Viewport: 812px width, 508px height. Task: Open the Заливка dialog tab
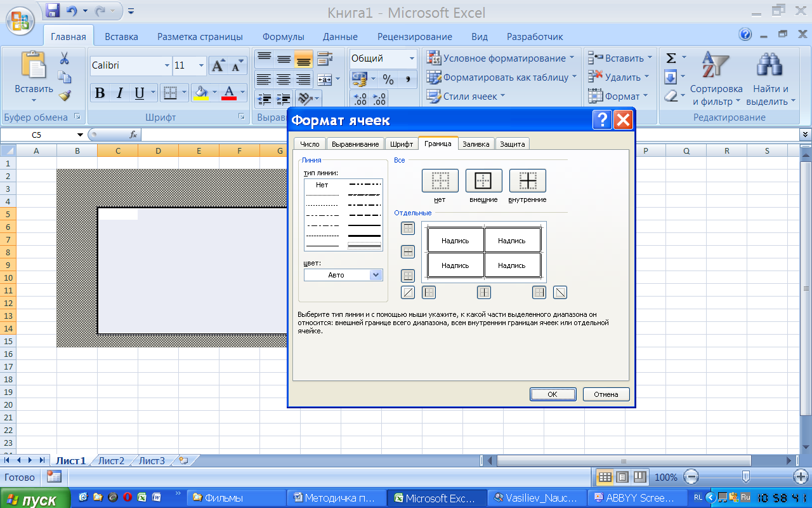476,144
